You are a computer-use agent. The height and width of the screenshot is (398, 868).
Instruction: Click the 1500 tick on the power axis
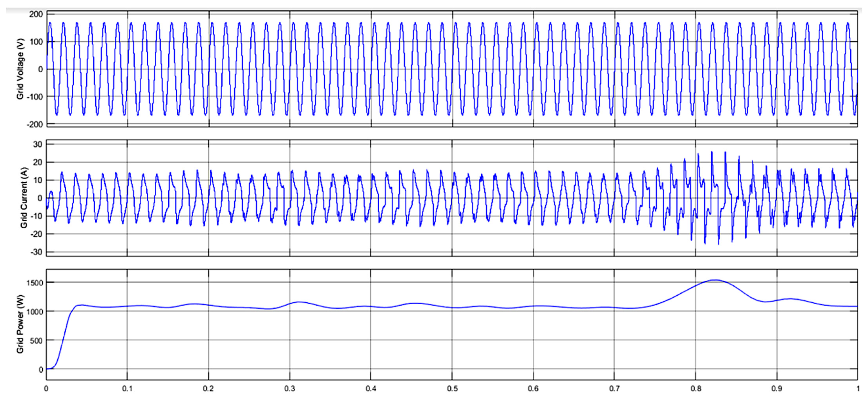click(35, 283)
